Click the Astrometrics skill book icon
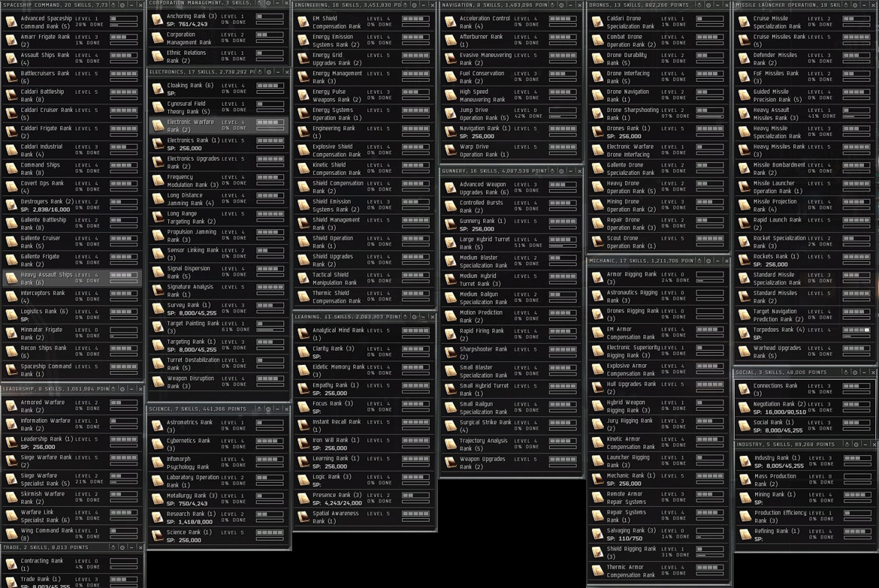The width and height of the screenshot is (879, 588). [158, 427]
